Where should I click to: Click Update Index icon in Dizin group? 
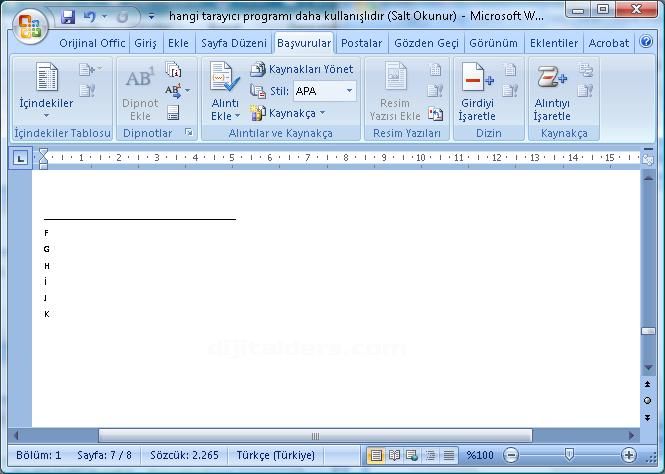[510, 91]
